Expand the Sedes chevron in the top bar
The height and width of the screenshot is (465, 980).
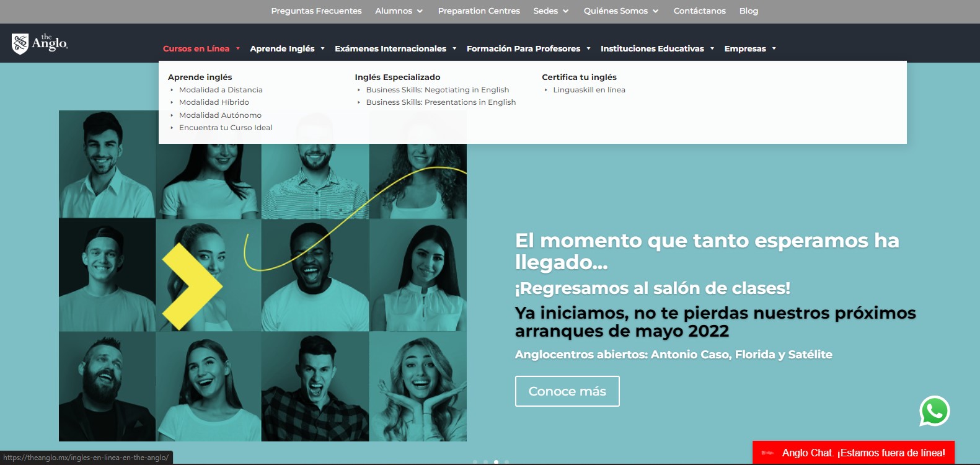pyautogui.click(x=565, y=11)
